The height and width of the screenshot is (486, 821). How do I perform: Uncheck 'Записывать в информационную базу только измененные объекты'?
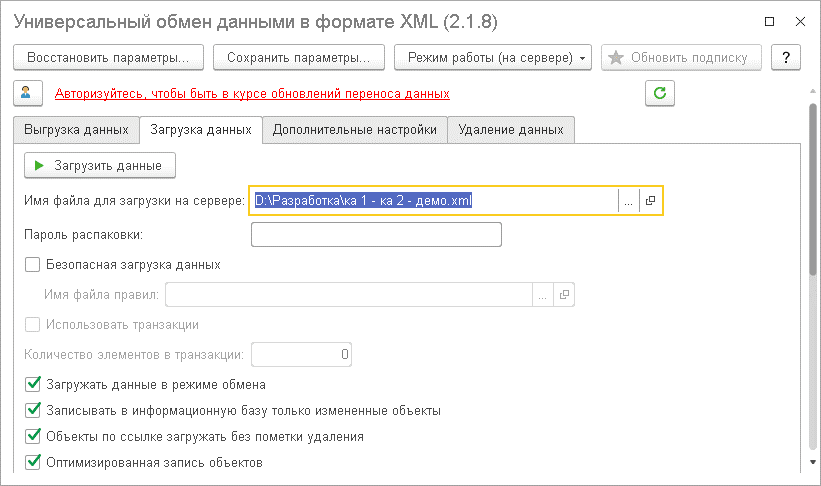coord(32,410)
